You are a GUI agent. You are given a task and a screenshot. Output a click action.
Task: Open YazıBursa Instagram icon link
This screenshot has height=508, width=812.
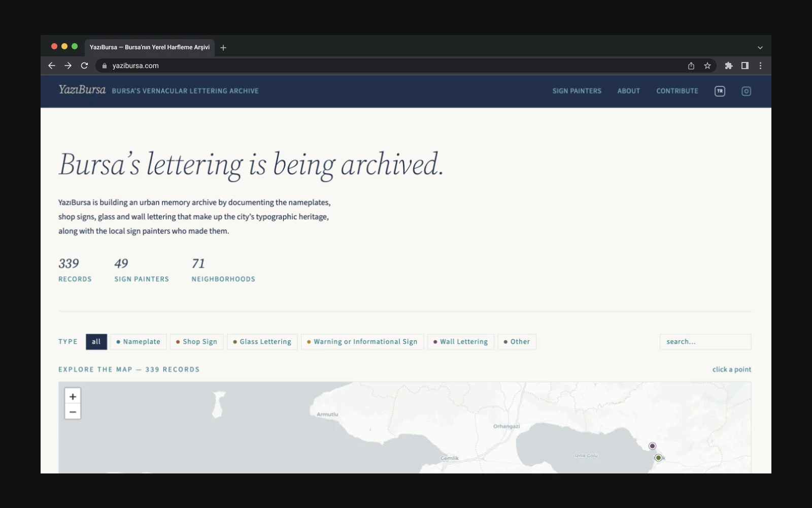[746, 91]
